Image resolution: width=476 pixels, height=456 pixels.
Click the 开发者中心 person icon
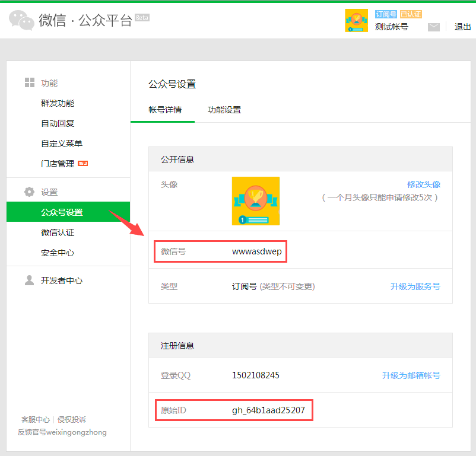pos(30,280)
